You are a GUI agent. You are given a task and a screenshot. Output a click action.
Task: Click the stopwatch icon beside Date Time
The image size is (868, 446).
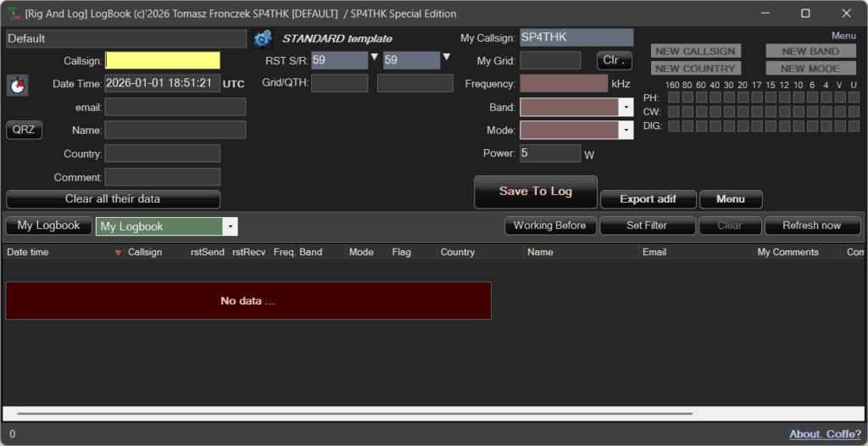coord(18,85)
